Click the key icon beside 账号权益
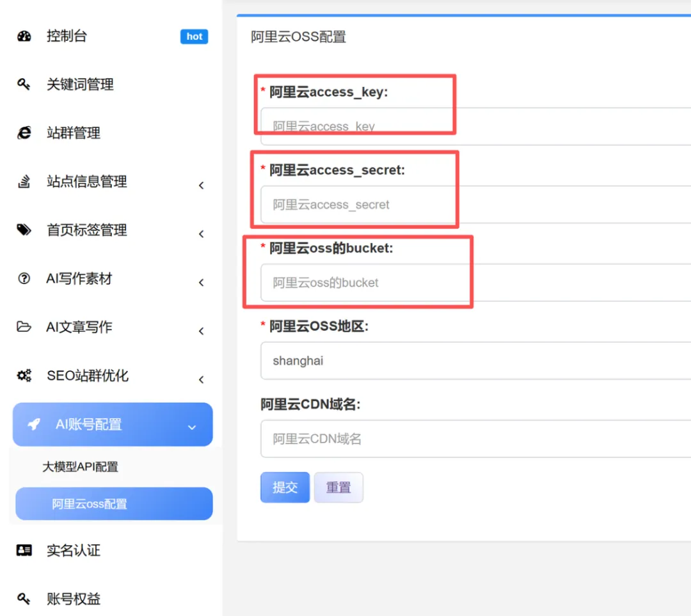 pos(24,598)
